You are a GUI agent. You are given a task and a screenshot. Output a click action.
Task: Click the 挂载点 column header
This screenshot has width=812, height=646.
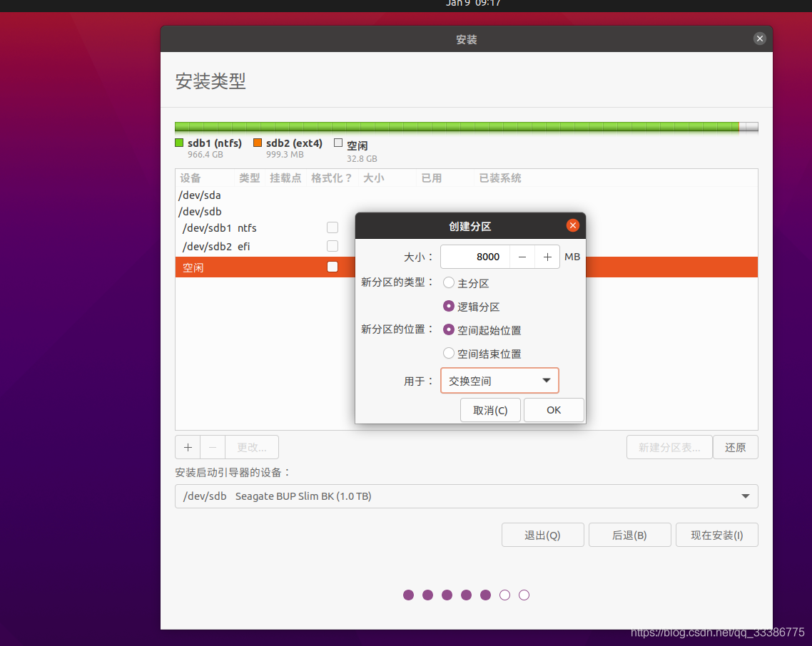coord(285,178)
